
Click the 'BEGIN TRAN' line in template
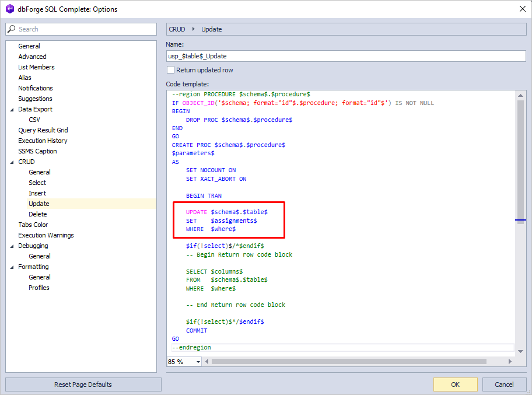coord(204,196)
